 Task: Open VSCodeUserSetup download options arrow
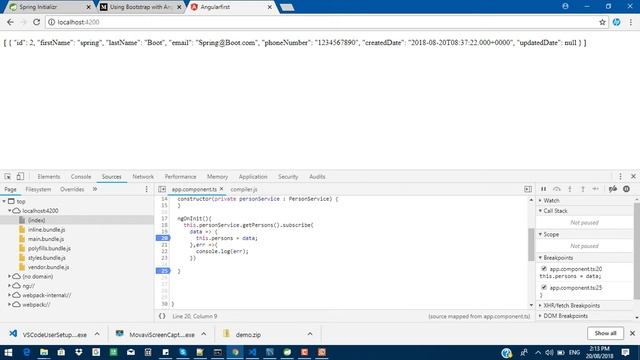97,334
